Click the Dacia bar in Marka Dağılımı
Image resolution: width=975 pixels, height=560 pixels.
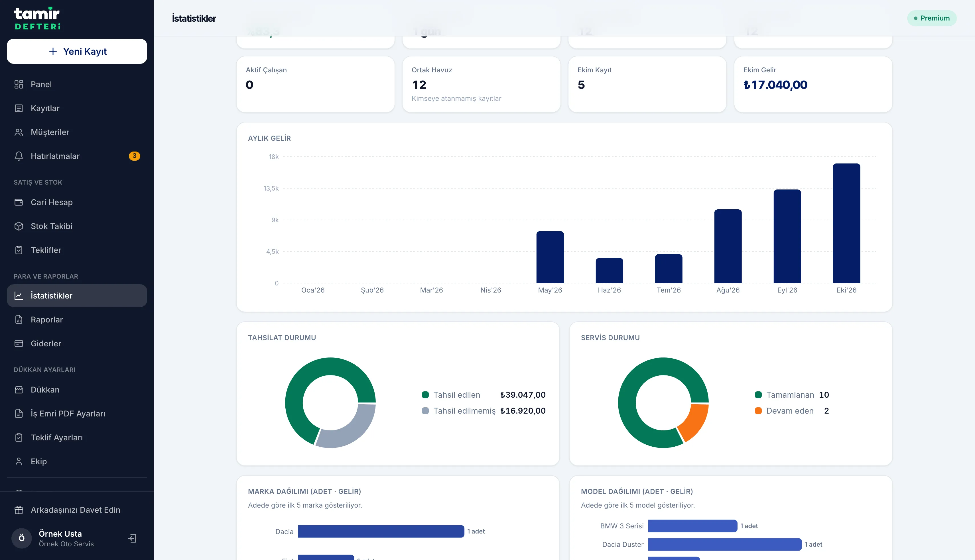tap(381, 531)
